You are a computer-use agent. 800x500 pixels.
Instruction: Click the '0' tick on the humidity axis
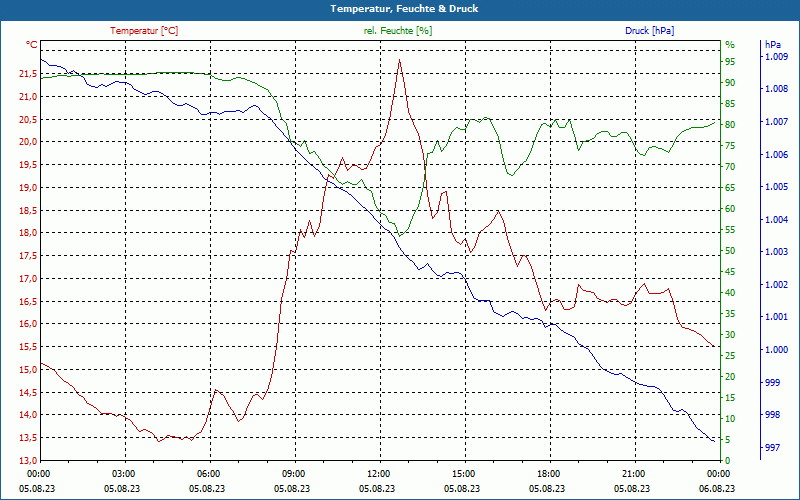728,461
